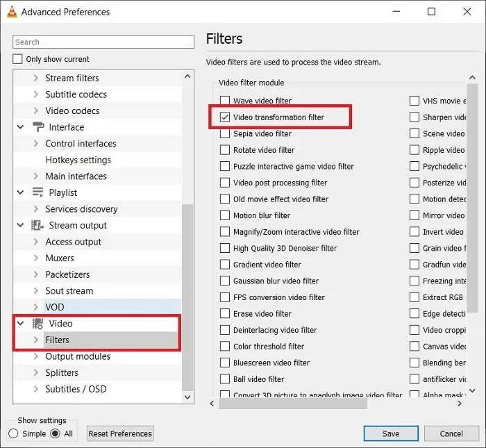The image size is (486, 448).
Task: Select the All show settings radio button
Action: click(x=55, y=433)
